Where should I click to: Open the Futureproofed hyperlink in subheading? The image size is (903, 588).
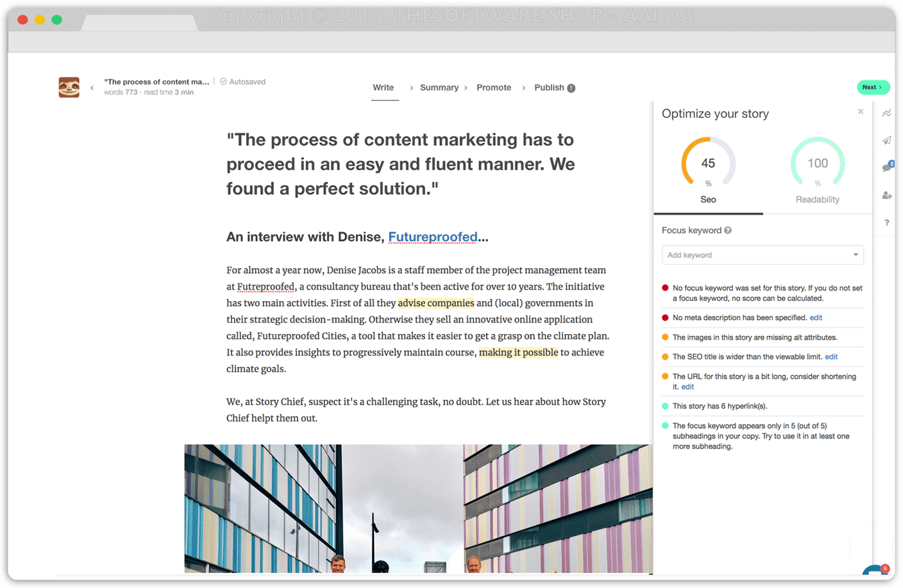pos(433,237)
